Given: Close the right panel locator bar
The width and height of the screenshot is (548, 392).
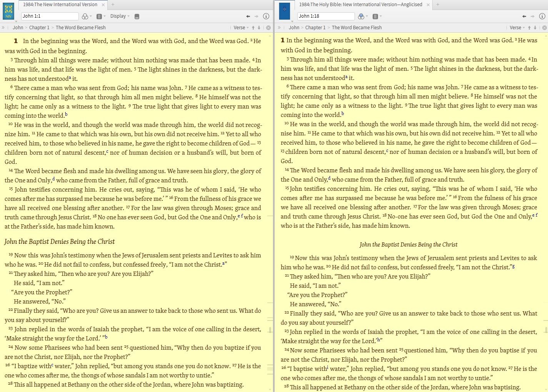Looking at the screenshot, I should (545, 28).
